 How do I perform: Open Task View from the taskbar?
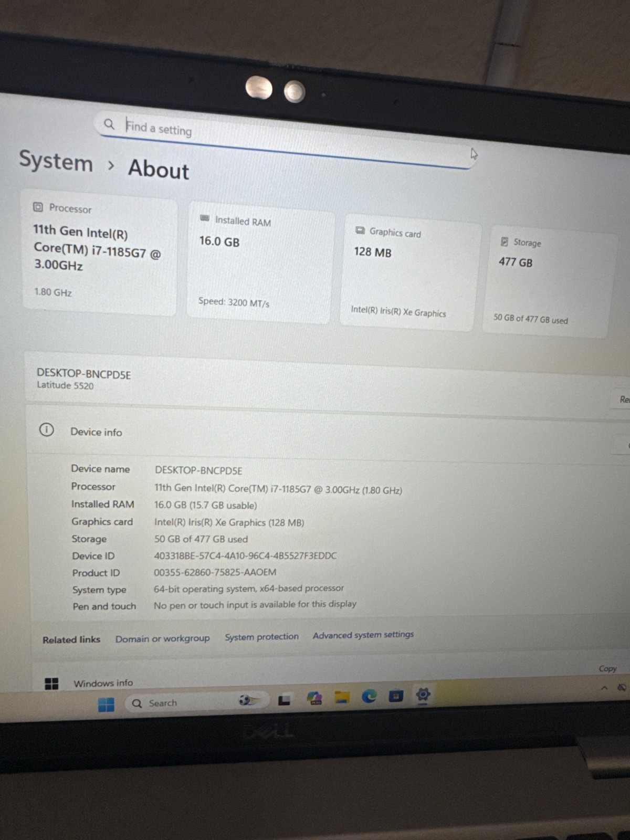[x=284, y=700]
